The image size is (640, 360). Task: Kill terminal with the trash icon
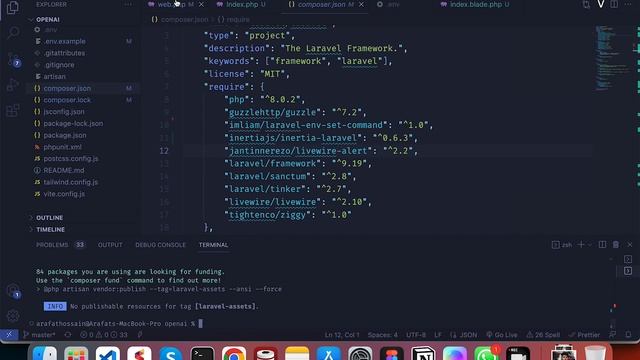point(616,244)
